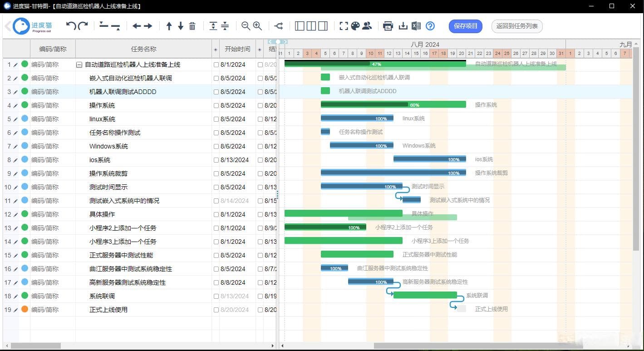This screenshot has width=644, height=351.
Task: Click left arrow of splitter control
Action: coord(271,42)
